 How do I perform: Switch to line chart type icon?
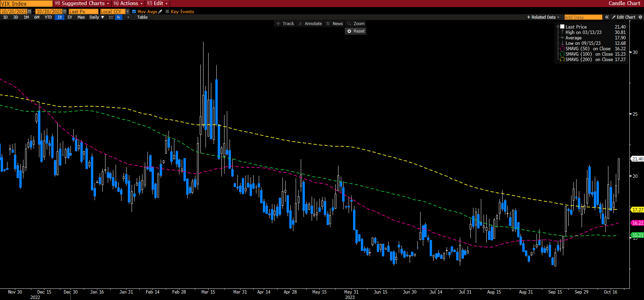[x=111, y=17]
